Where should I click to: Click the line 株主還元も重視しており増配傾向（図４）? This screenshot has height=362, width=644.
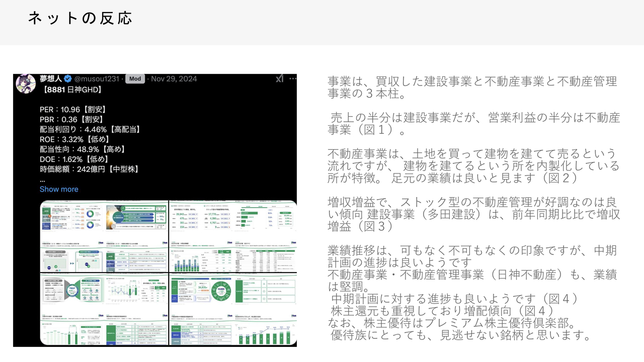(x=443, y=311)
